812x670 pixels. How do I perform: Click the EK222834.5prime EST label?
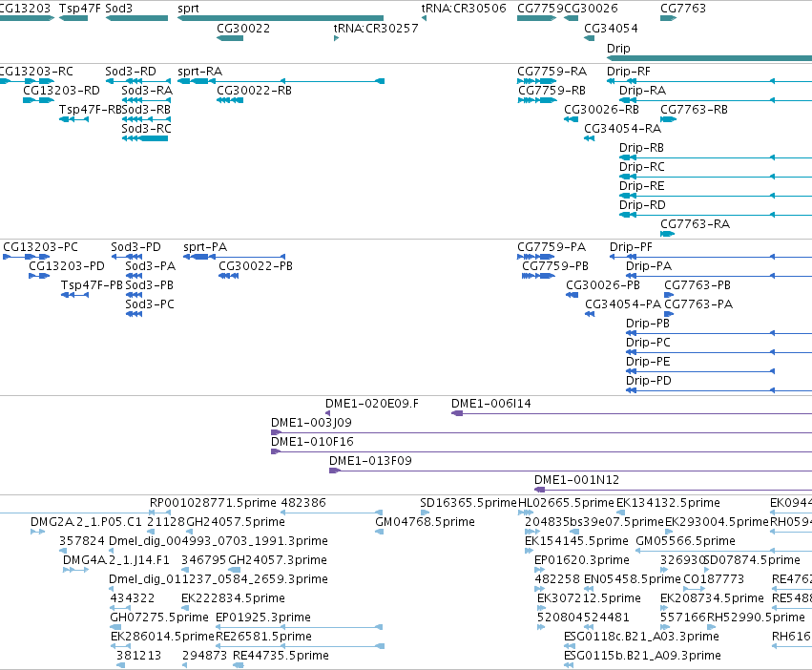coord(233,598)
